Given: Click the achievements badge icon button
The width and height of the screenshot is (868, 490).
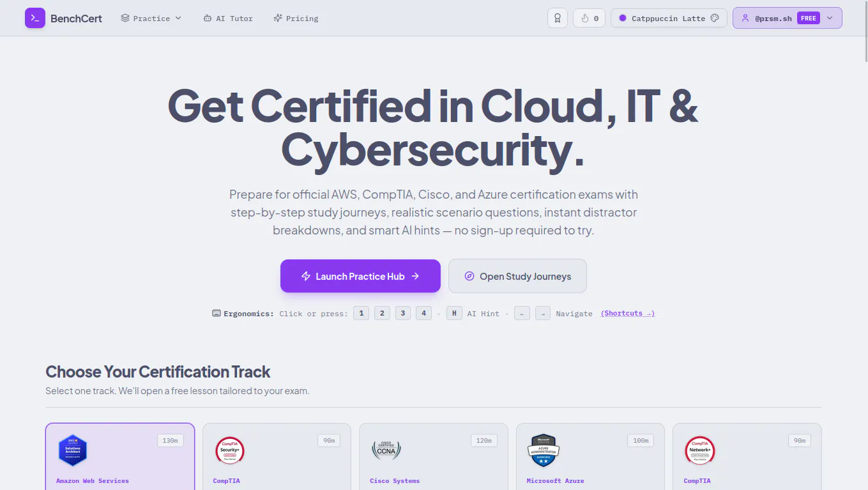Looking at the screenshot, I should (558, 18).
